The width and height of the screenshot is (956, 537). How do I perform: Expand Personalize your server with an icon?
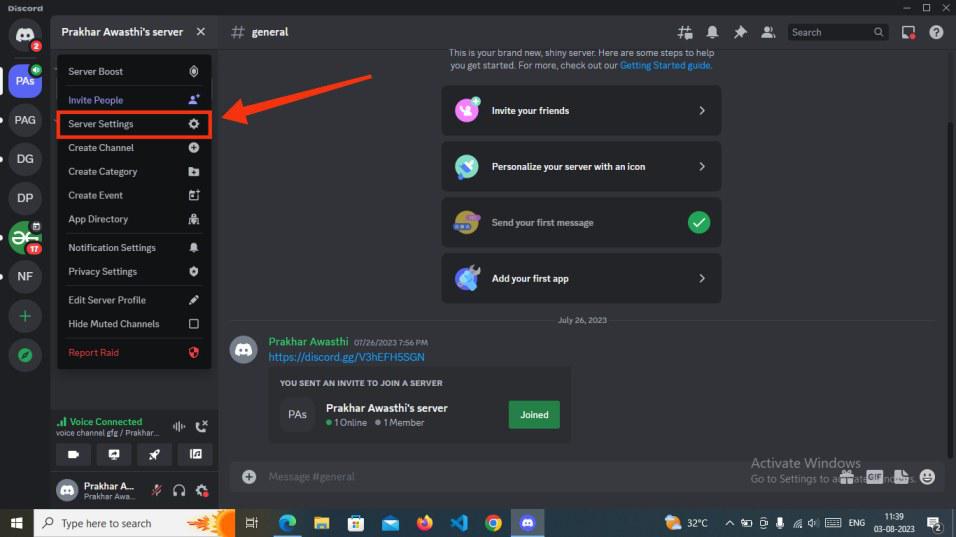581,166
